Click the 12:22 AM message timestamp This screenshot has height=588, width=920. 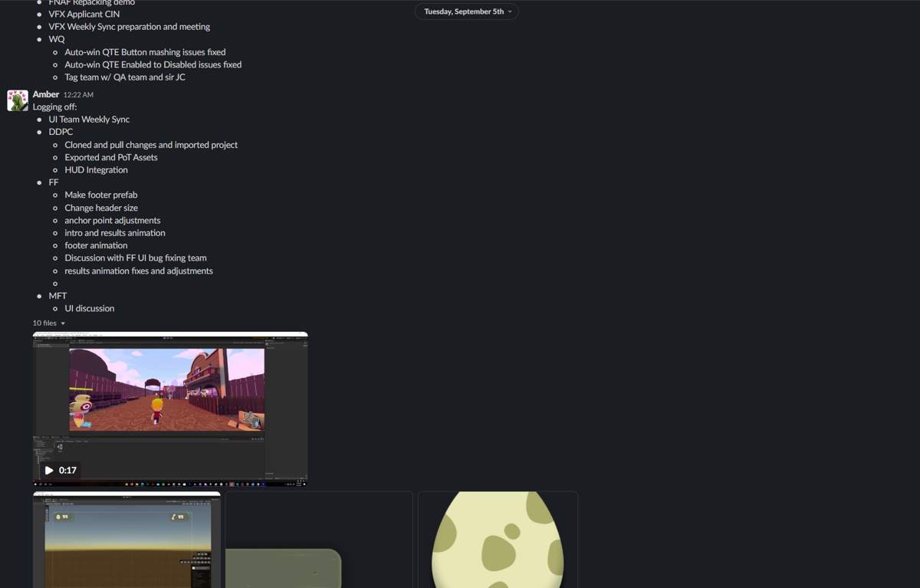pos(78,95)
